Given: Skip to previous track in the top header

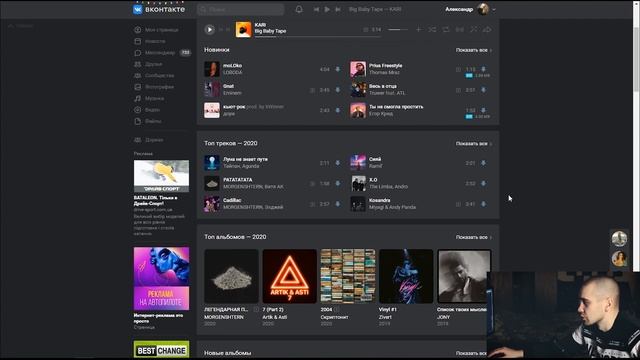Looking at the screenshot, I should [316, 9].
